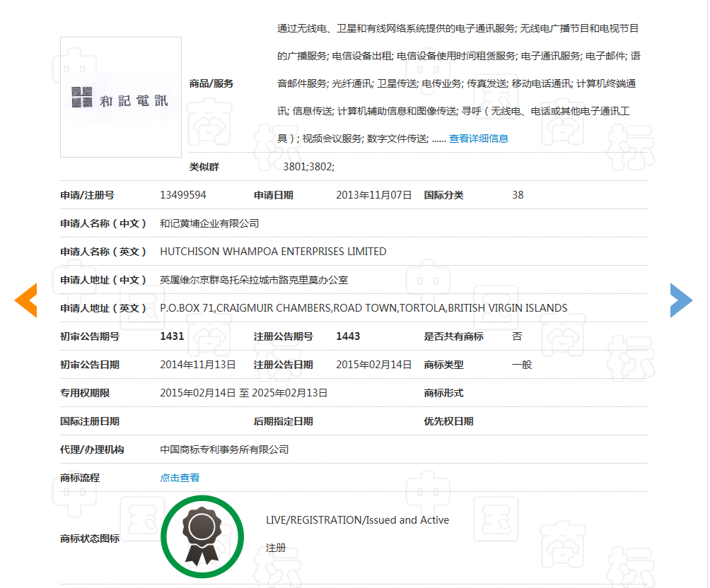Click agency name 中国商标专利事务所有限公司
710x588 pixels.
[224, 449]
